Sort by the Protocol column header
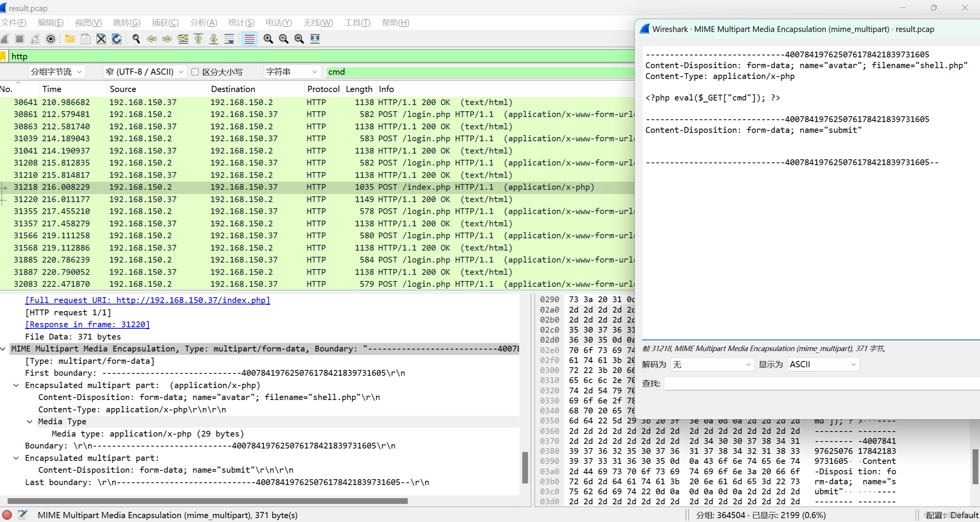The image size is (980, 522). pos(323,89)
